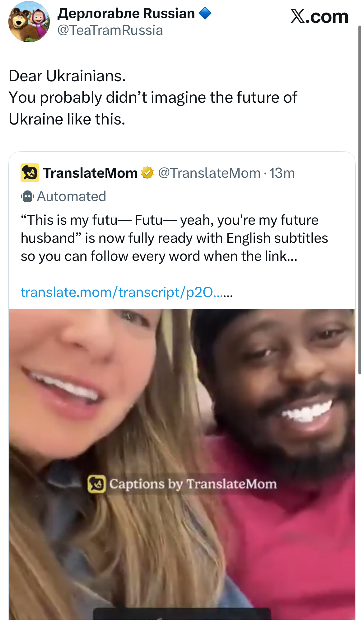Open the TranslateMom account name
Screen dimensions: 364x620
(x=90, y=173)
